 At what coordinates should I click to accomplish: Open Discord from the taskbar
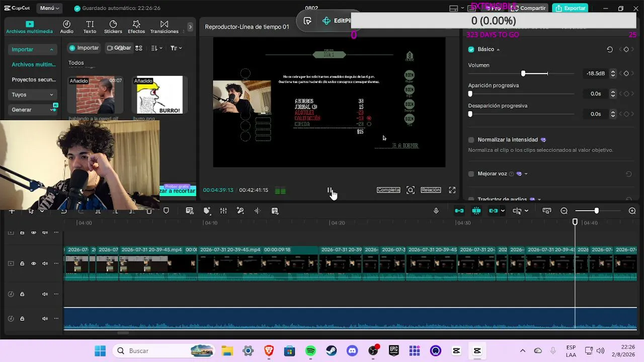coord(352,351)
